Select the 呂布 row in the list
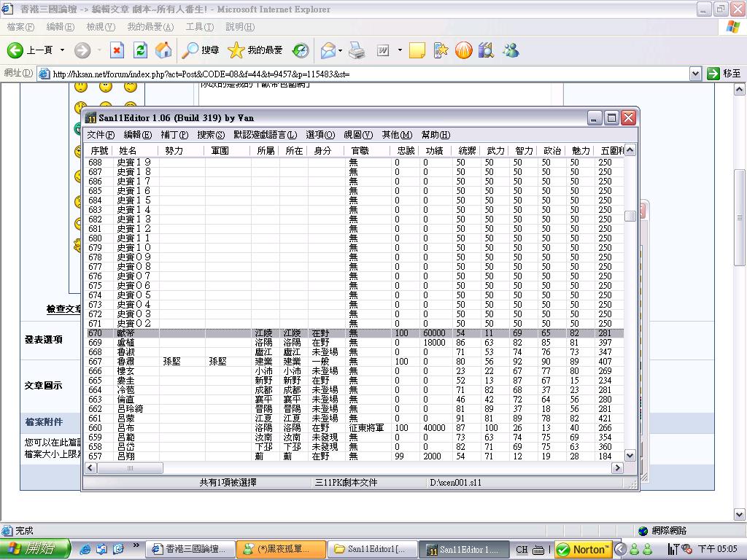The image size is (747, 560). pyautogui.click(x=125, y=428)
